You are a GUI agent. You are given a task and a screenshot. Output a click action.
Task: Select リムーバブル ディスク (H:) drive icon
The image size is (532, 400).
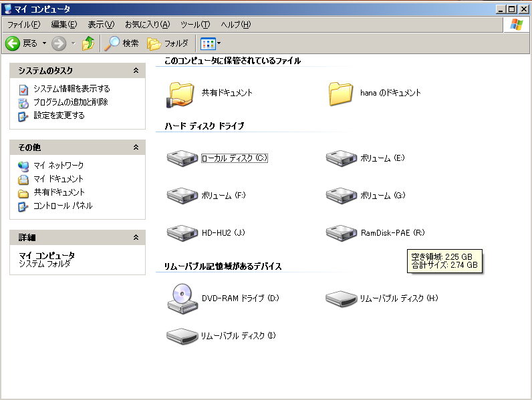[342, 298]
